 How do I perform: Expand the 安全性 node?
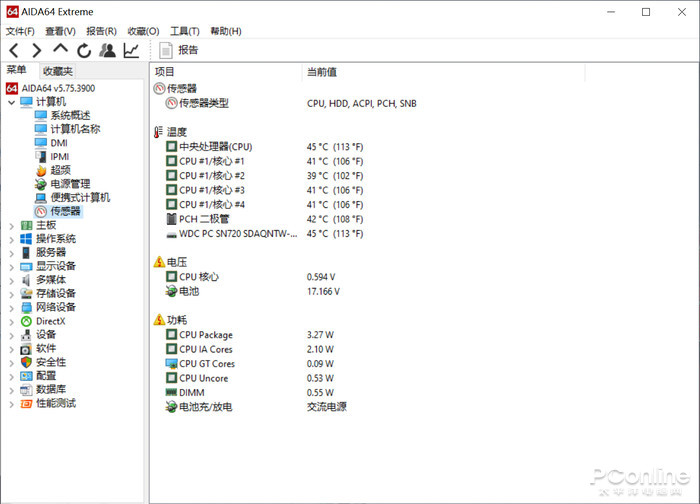pyautogui.click(x=12, y=363)
